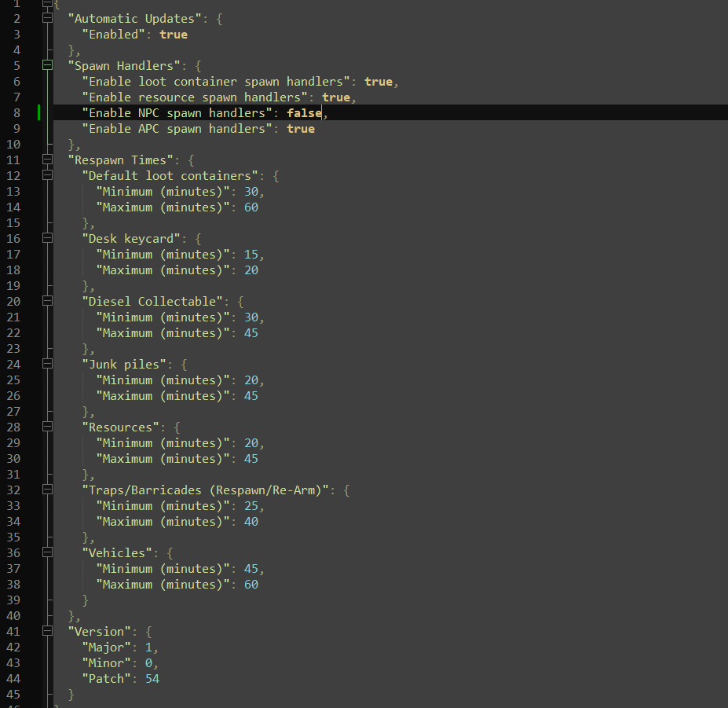Click the "Enable resource spawn handlers" key
728x708 pixels.
[x=195, y=97]
